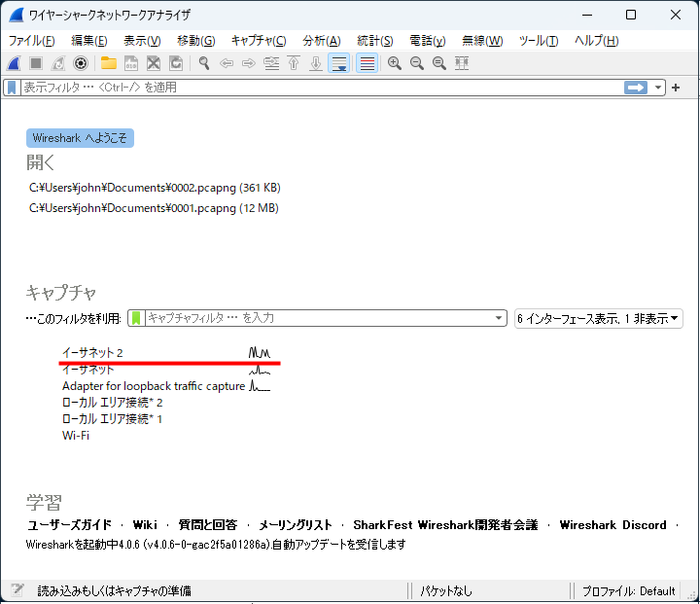Viewport: 700px width, 604px height.
Task: Click the expert information status bar icon
Action: click(17, 590)
